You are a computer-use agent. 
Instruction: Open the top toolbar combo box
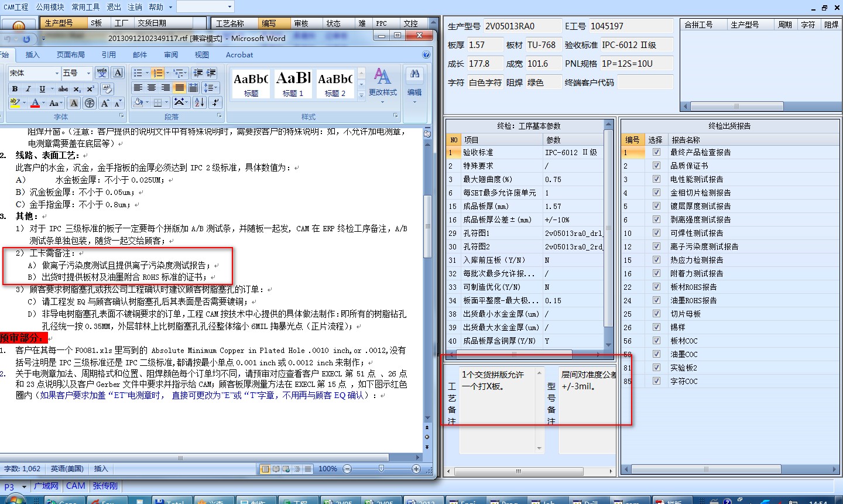pyautogui.click(x=205, y=7)
